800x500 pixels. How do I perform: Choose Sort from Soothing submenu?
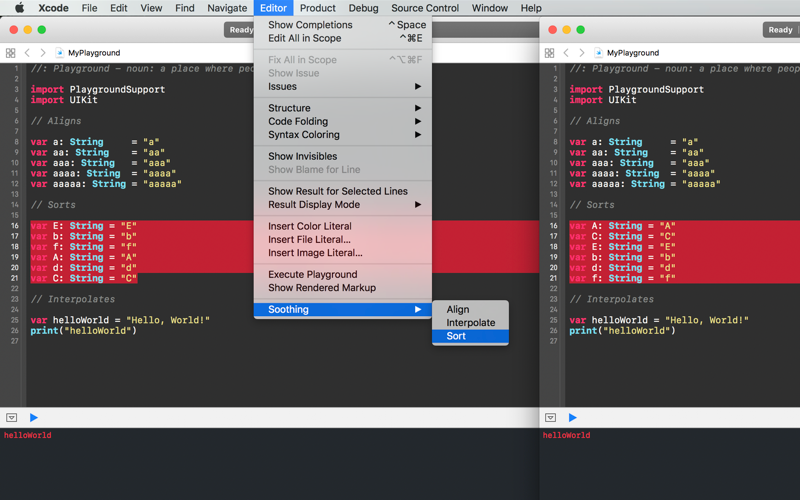click(x=470, y=336)
